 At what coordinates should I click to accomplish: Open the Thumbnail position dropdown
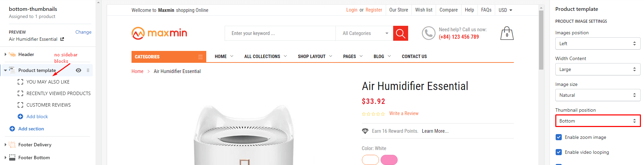point(598,121)
